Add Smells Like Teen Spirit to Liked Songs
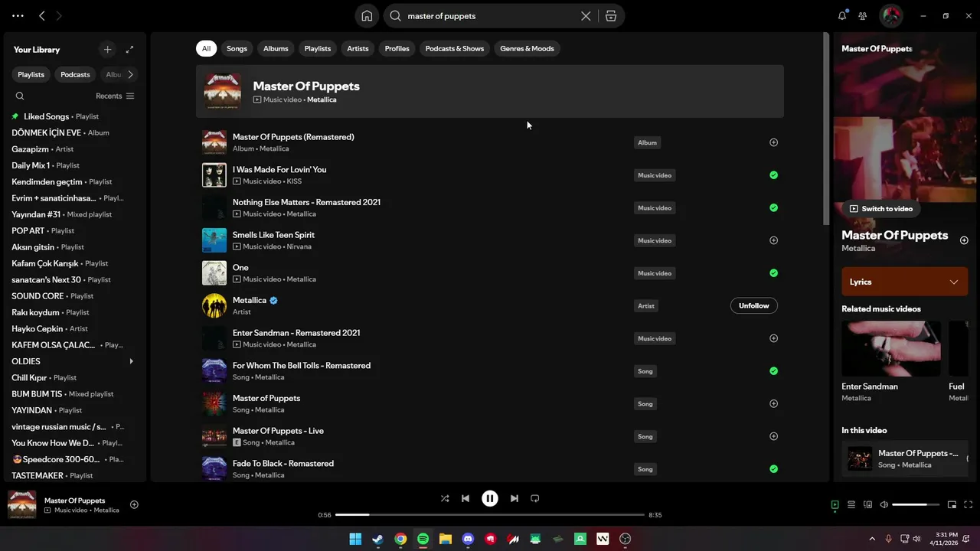Image resolution: width=980 pixels, height=551 pixels. [773, 240]
